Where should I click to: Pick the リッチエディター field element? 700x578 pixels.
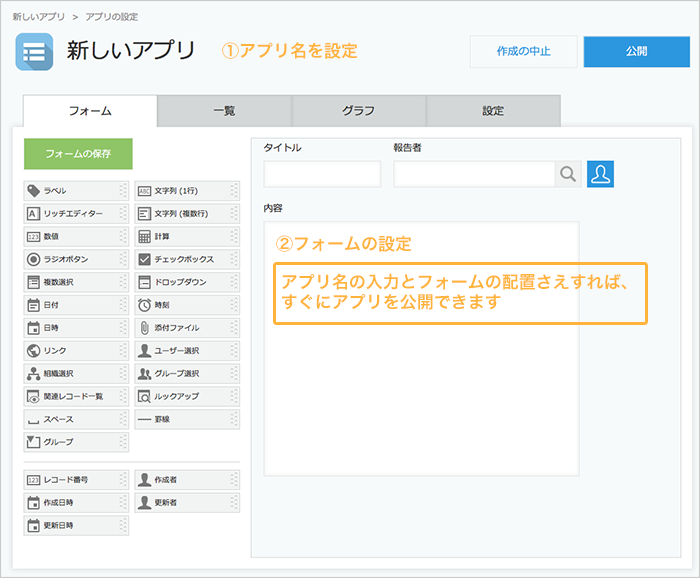pyautogui.click(x=76, y=213)
